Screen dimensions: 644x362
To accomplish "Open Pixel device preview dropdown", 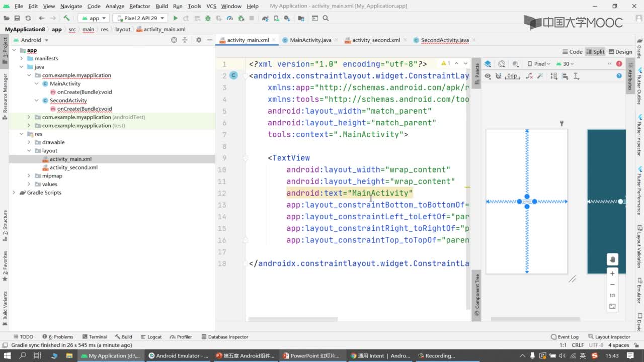I will 539,64.
